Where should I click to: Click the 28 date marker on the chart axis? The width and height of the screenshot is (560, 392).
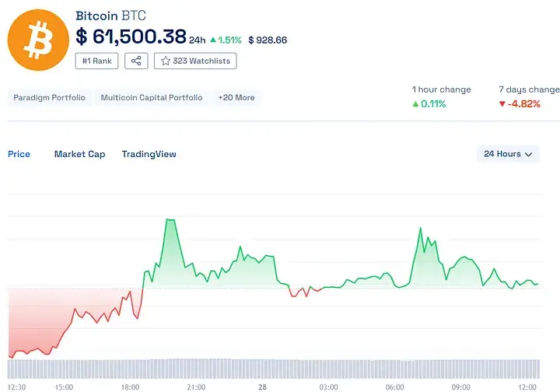(x=262, y=387)
